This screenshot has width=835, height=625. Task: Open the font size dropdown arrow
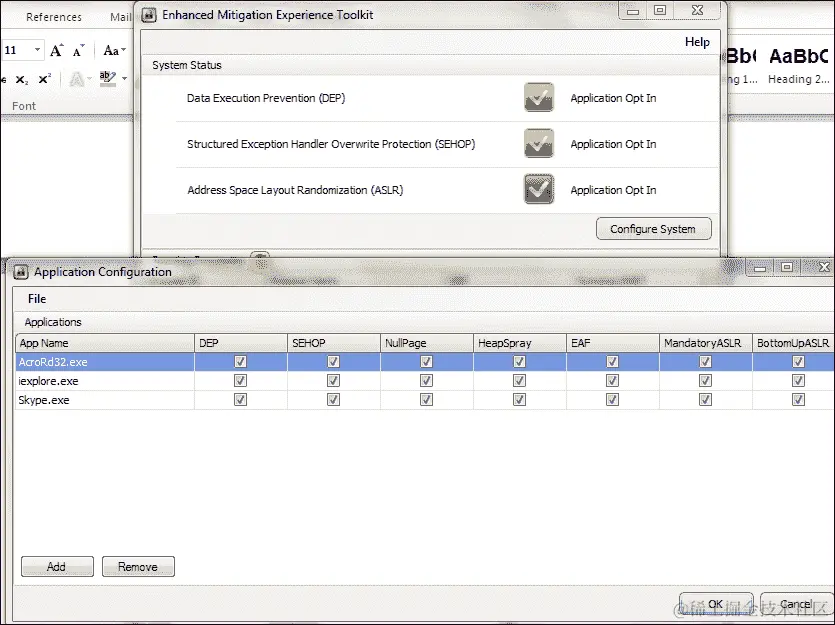[37, 50]
